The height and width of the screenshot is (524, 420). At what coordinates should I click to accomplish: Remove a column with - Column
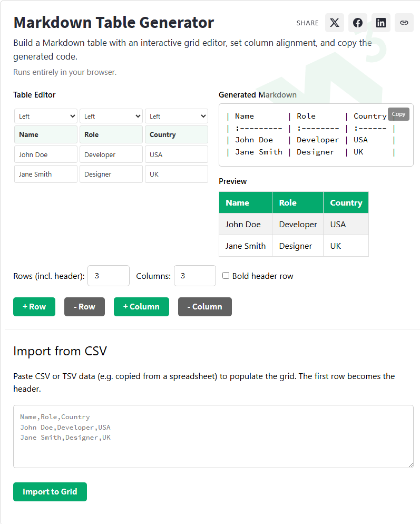pos(205,307)
